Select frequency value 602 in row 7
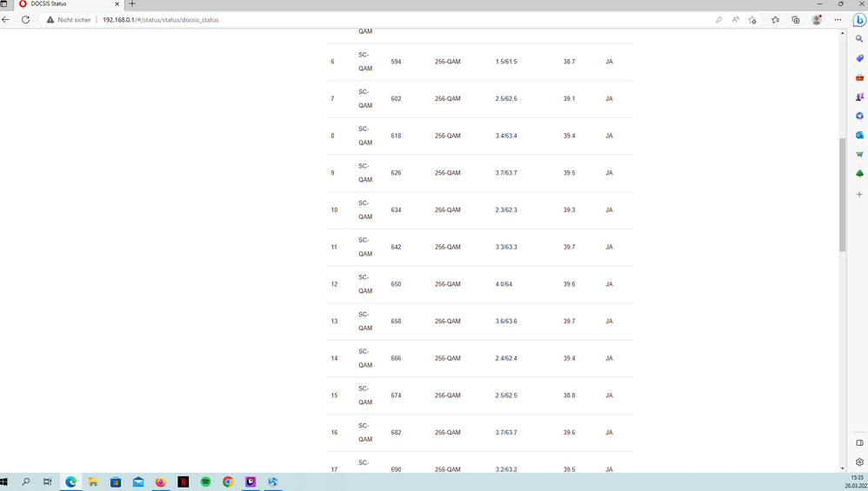Image resolution: width=868 pixels, height=491 pixels. (x=396, y=99)
